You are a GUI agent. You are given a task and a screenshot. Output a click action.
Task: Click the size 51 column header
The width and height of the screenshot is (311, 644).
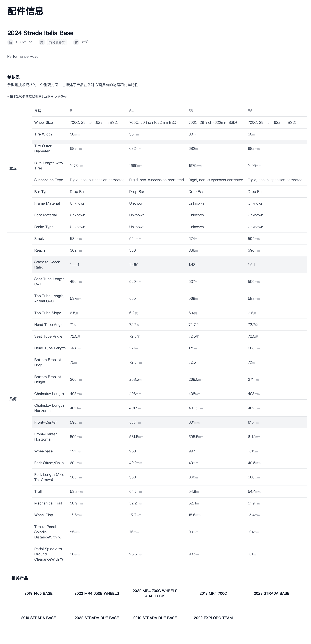click(x=72, y=111)
